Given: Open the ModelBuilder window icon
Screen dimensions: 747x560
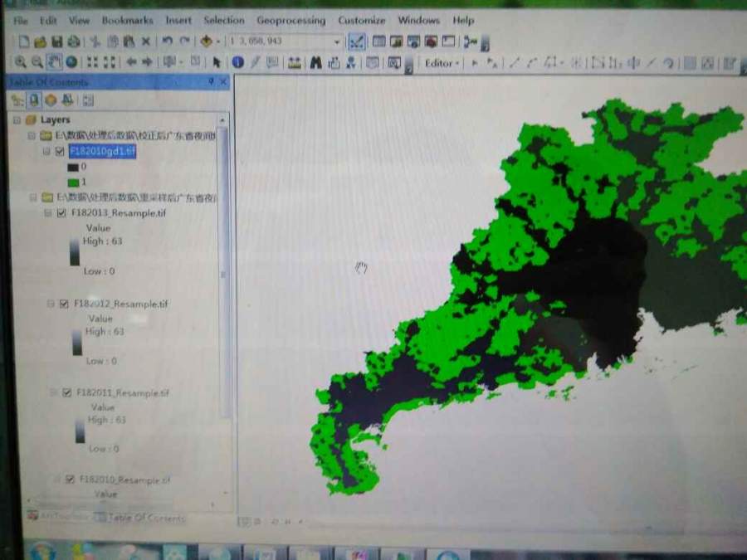Looking at the screenshot, I should click(470, 42).
